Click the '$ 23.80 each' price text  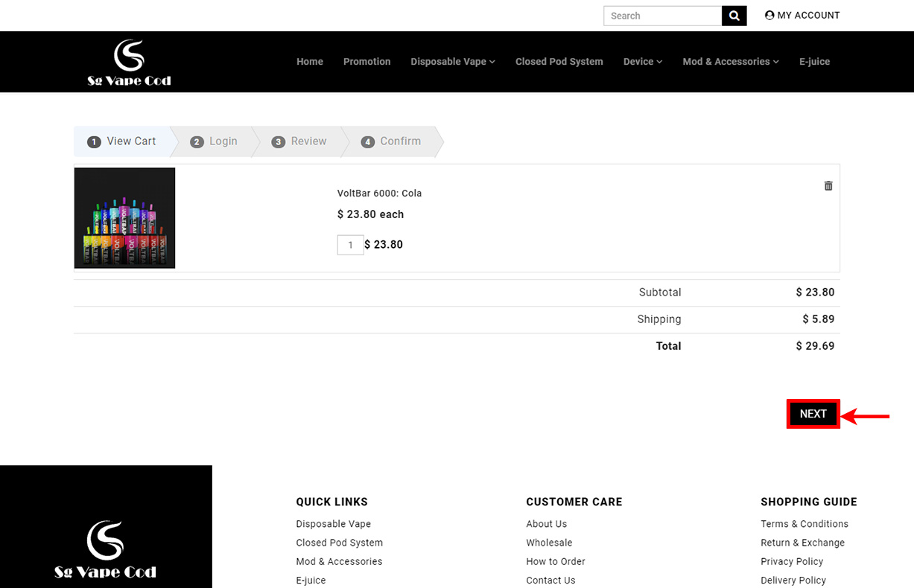click(x=370, y=214)
